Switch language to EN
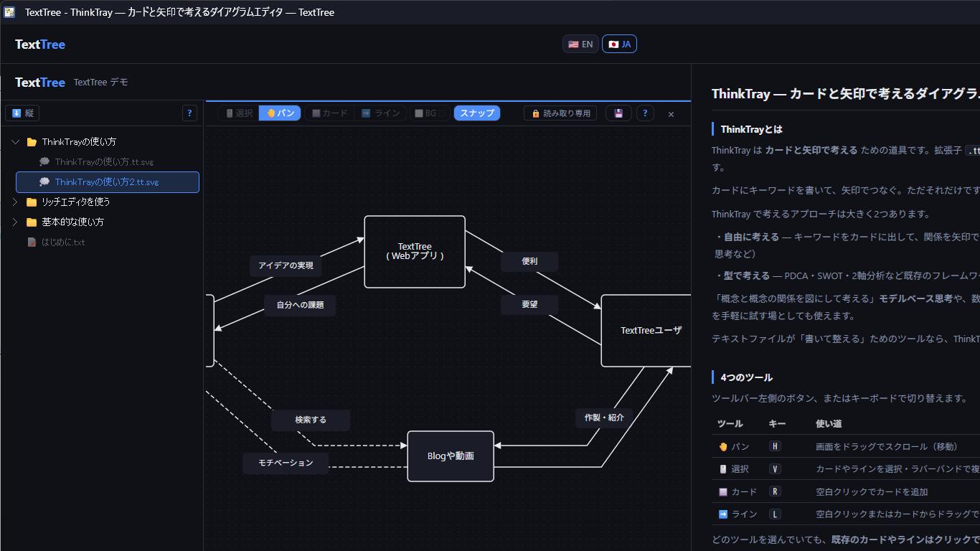Screen dimensions: 980x551 [580, 44]
